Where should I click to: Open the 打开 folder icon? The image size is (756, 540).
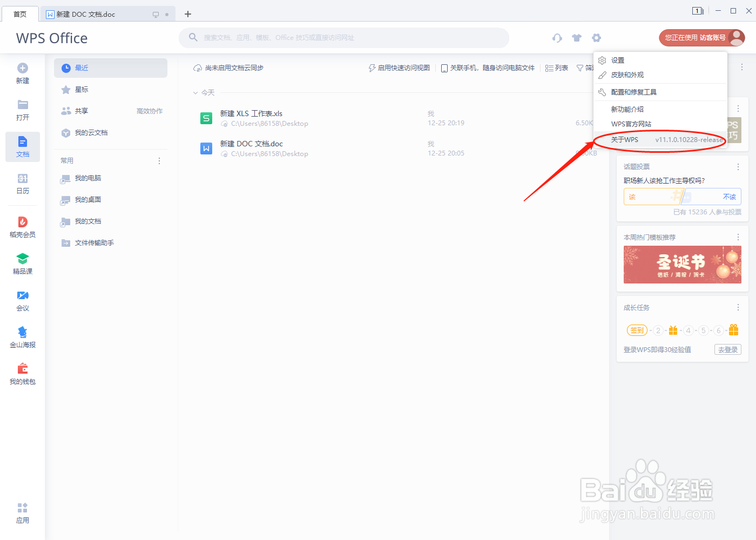(x=23, y=105)
